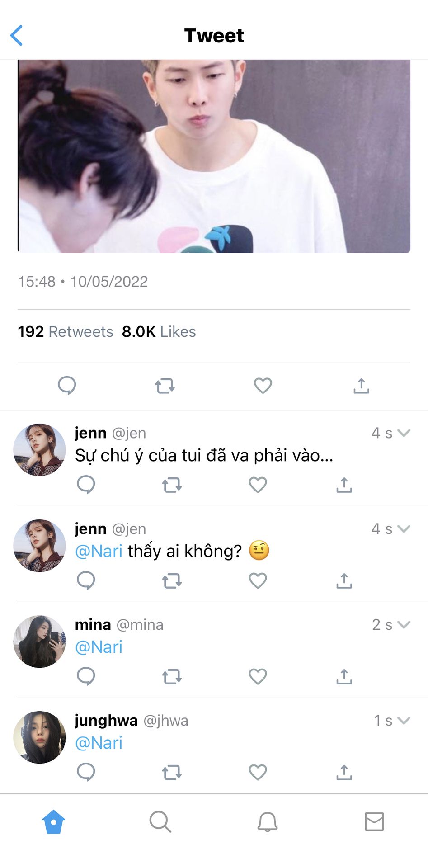
Task: View the 8.0K Likes list
Action: pyautogui.click(x=159, y=332)
